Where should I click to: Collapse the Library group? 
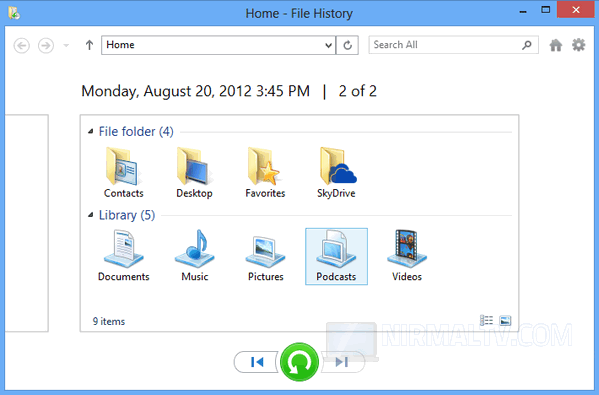point(91,215)
